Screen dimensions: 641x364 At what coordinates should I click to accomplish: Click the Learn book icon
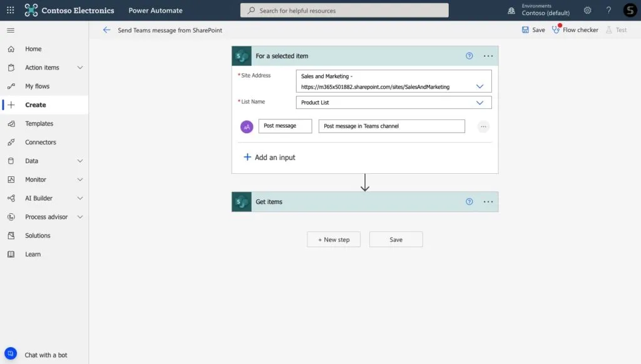(x=11, y=254)
